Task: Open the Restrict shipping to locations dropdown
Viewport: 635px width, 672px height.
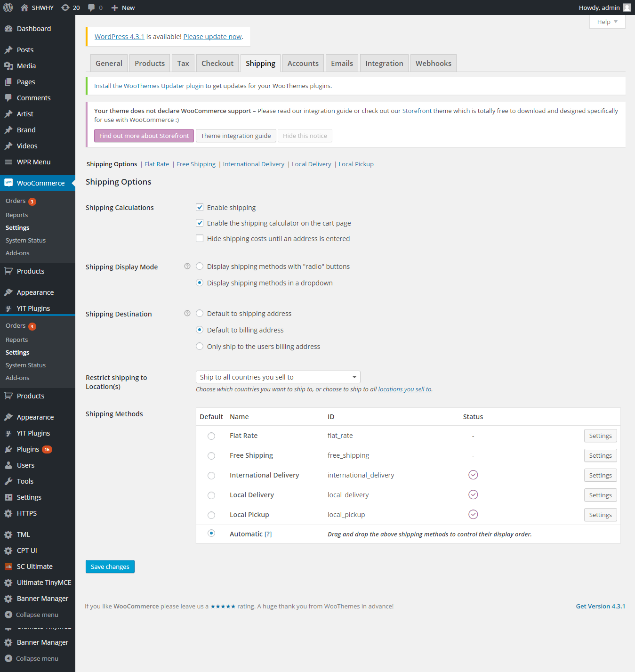Action: click(x=278, y=377)
